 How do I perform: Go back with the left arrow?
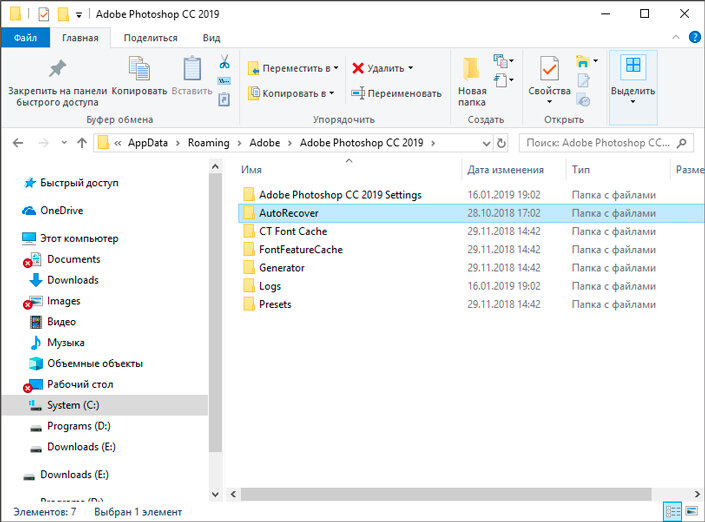(18, 143)
